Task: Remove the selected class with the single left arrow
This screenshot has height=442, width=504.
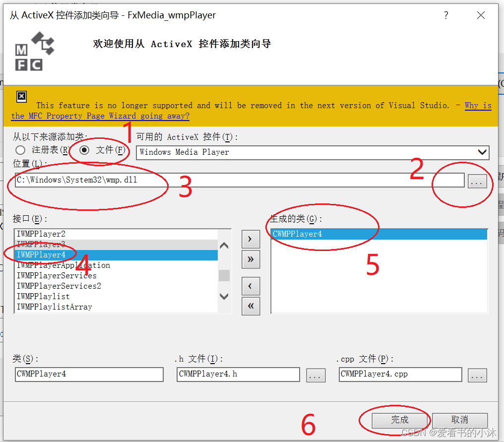Action: [251, 286]
